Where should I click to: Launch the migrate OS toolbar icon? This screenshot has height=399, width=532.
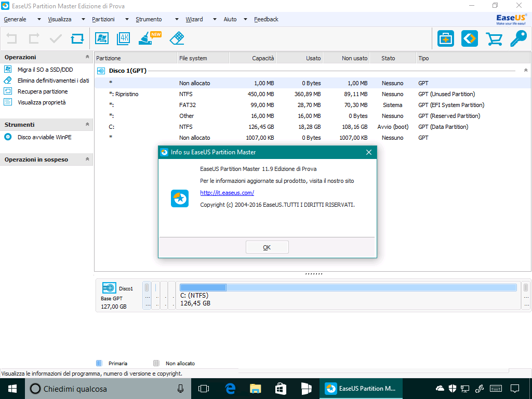102,38
